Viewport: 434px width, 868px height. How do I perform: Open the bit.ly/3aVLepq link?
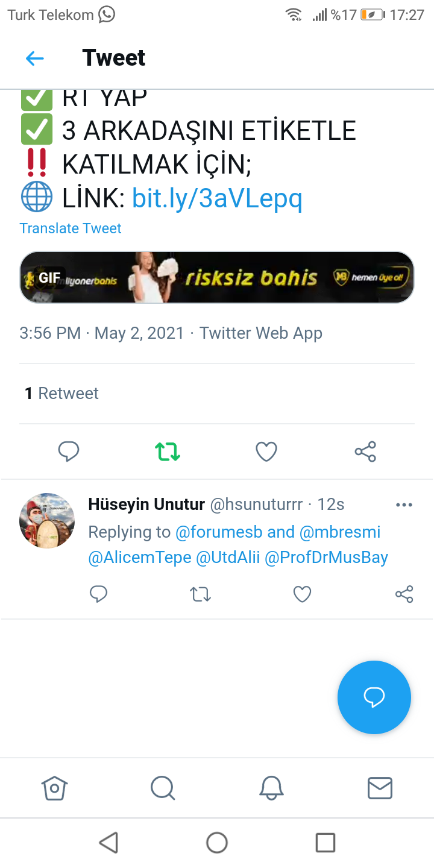click(x=217, y=198)
